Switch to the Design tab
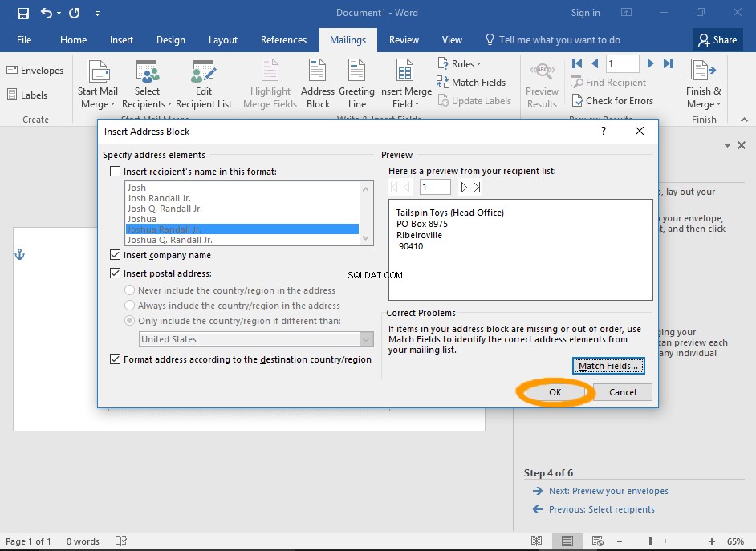The height and width of the screenshot is (551, 756). (x=171, y=40)
